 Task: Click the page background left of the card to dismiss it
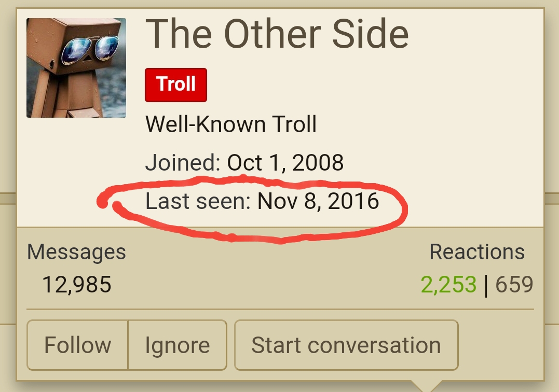[x=7, y=249]
